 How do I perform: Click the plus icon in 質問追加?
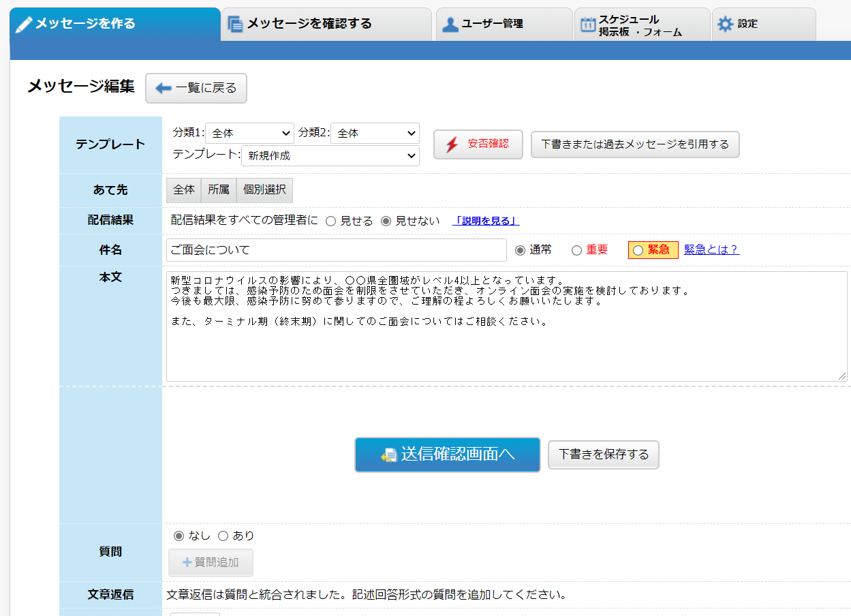tap(187, 563)
